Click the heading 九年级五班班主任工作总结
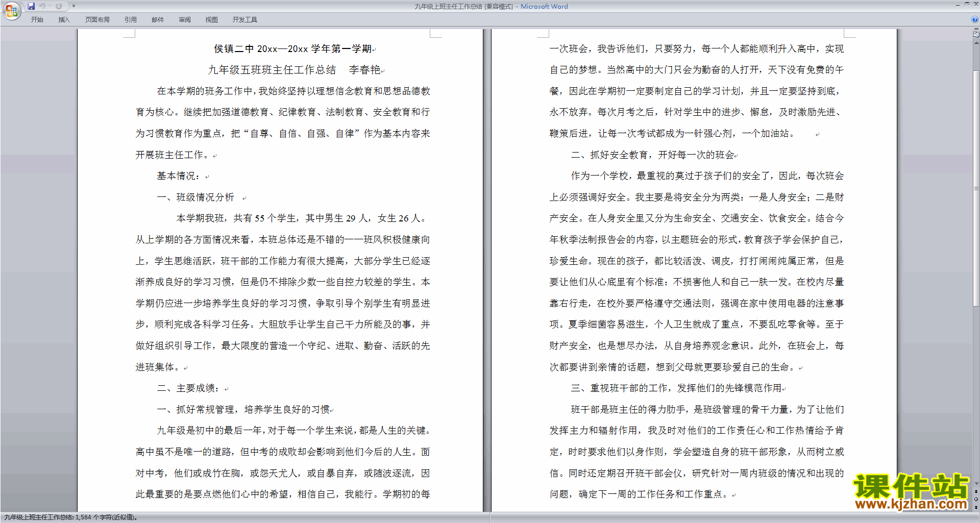 [272, 70]
